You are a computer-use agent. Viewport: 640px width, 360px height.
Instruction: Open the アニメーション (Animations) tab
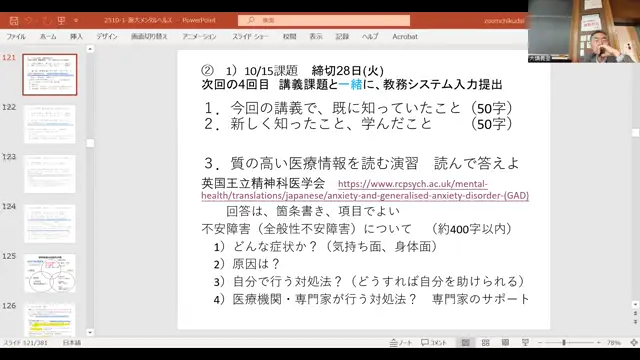click(199, 36)
